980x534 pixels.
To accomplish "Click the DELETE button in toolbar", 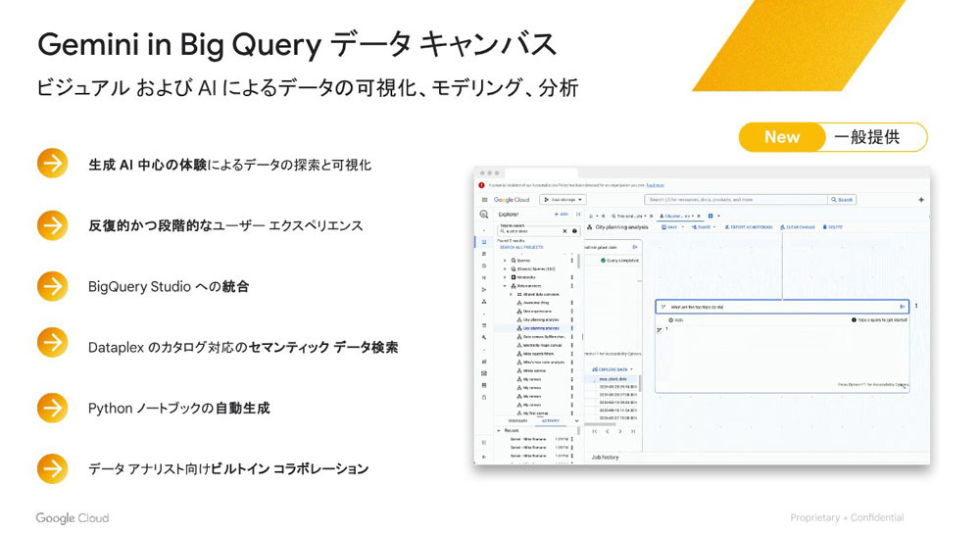I will pos(832,227).
